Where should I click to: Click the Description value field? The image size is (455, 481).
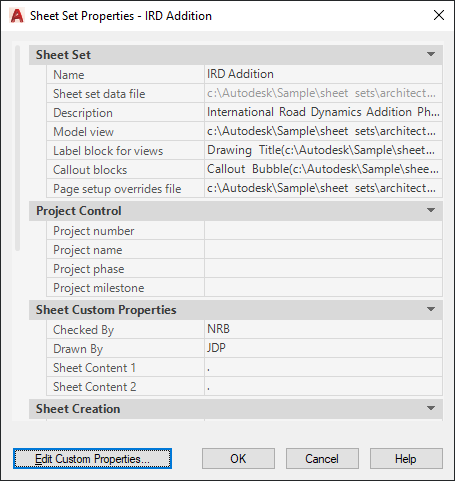(323, 112)
